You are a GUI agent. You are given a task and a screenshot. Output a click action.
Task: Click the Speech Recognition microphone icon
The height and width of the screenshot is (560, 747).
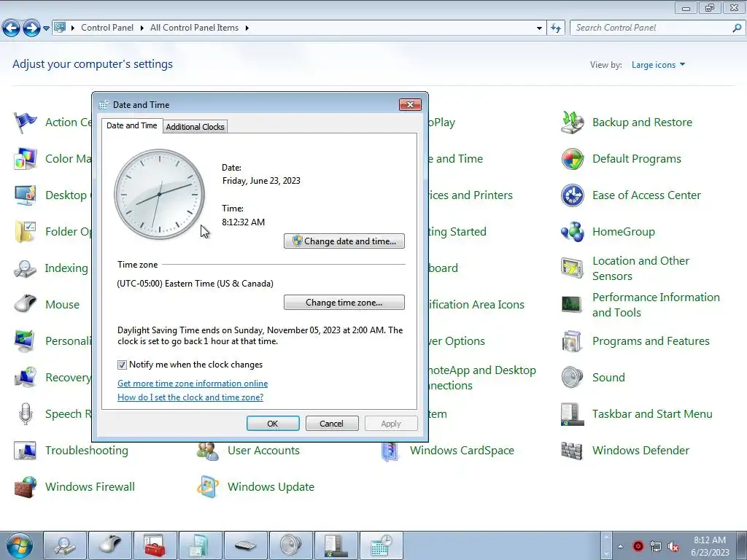click(x=26, y=414)
